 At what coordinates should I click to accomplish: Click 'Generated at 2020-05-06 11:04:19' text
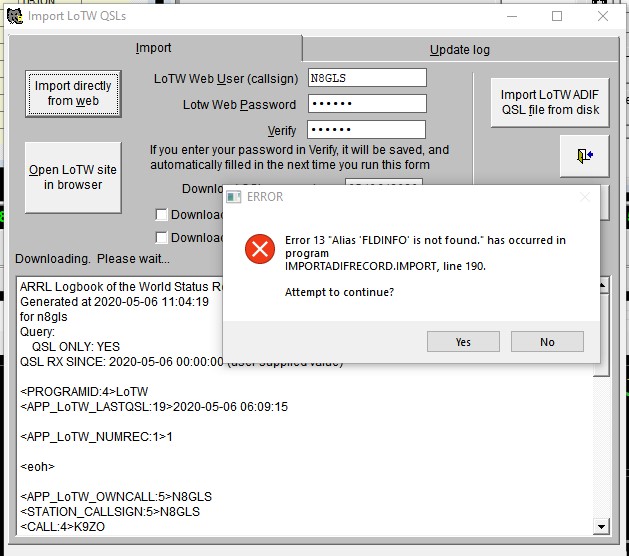pos(114,302)
